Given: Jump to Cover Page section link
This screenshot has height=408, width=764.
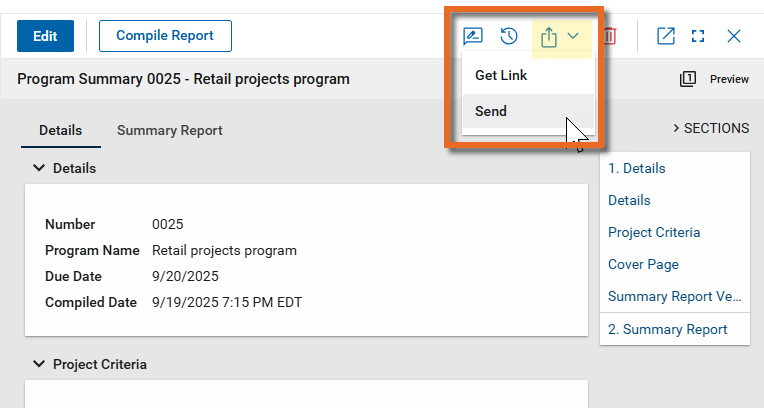Looking at the screenshot, I should [x=643, y=264].
